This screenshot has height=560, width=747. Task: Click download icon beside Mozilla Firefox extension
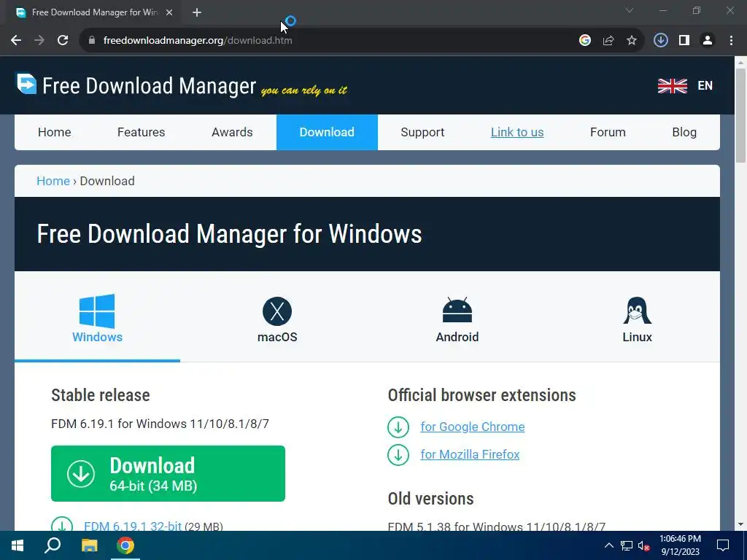[x=398, y=455]
